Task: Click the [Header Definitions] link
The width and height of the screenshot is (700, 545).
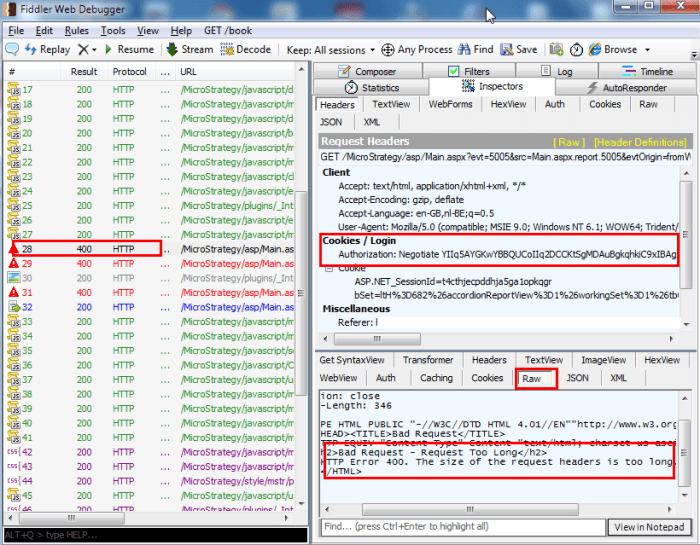Action: [x=640, y=142]
